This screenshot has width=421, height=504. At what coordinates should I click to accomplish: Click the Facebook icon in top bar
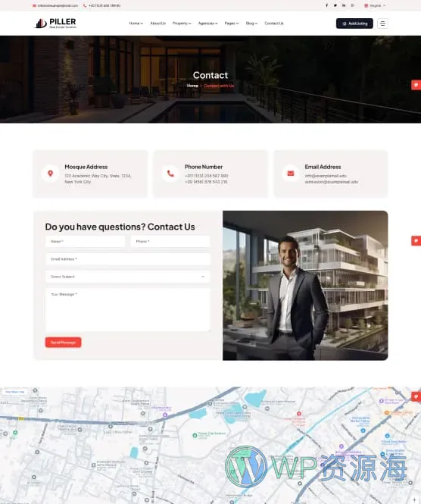point(326,5)
